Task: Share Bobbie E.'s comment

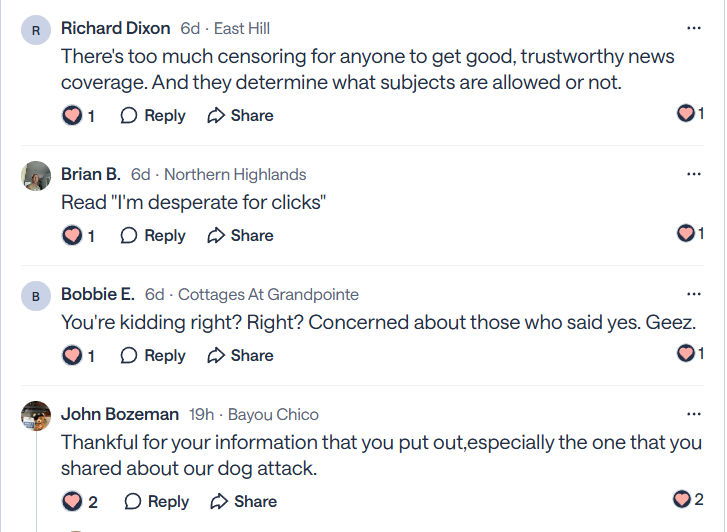Action: coord(240,356)
